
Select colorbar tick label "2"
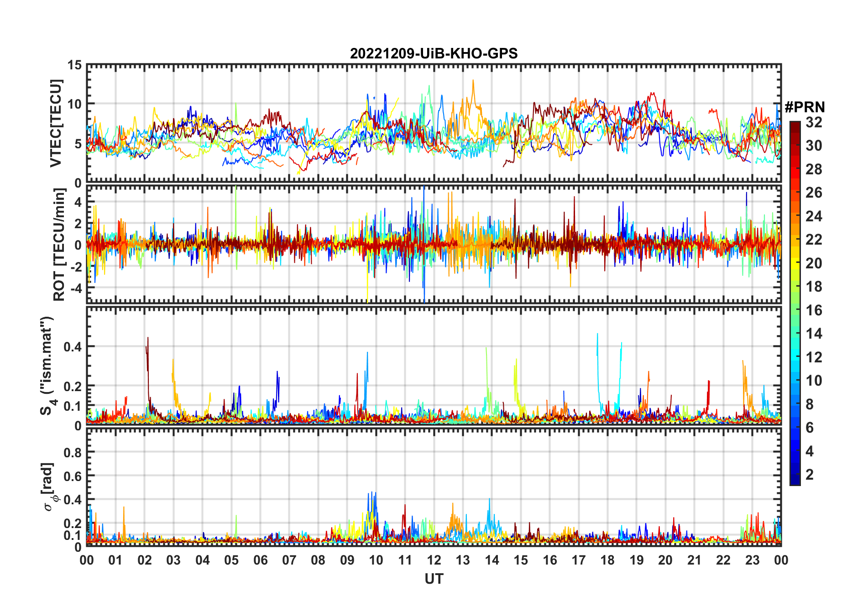[810, 475]
